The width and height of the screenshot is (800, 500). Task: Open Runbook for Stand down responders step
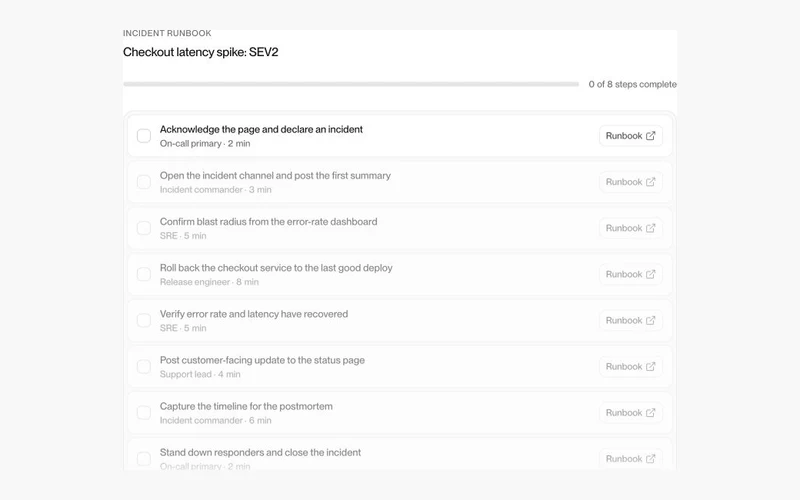(x=631, y=459)
